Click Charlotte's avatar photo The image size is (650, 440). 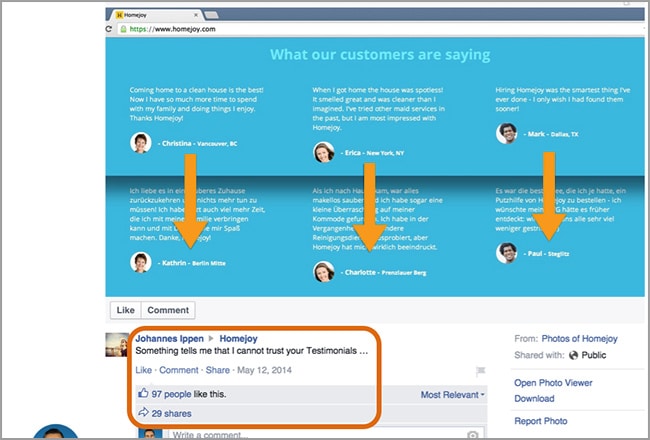pyautogui.click(x=324, y=272)
